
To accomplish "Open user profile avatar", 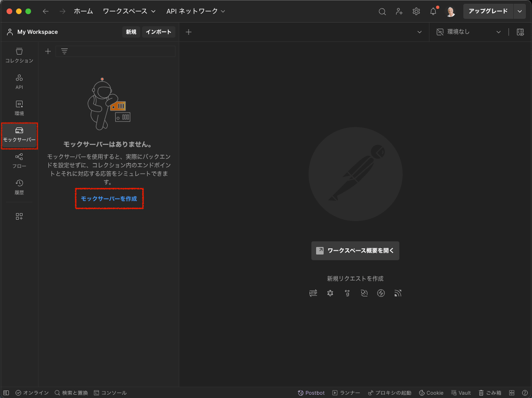I will click(451, 12).
